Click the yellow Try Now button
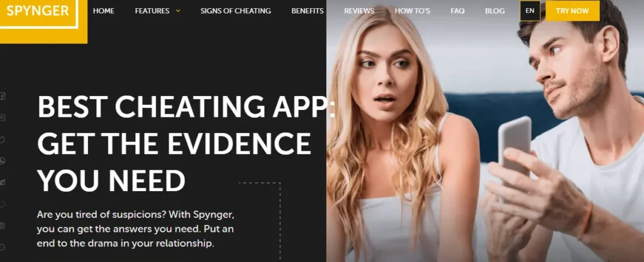 click(x=572, y=11)
